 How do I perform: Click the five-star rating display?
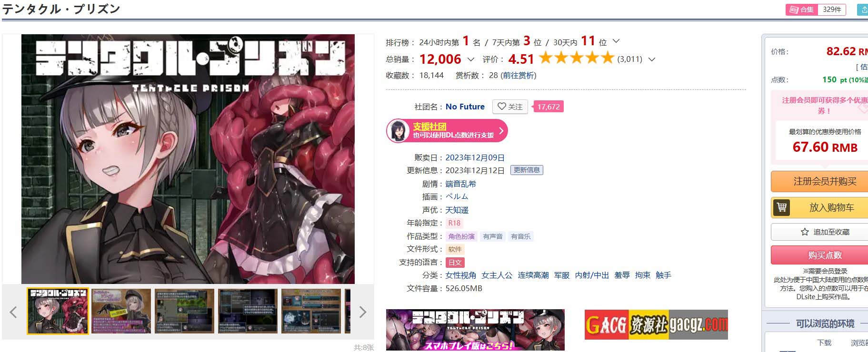pyautogui.click(x=577, y=58)
